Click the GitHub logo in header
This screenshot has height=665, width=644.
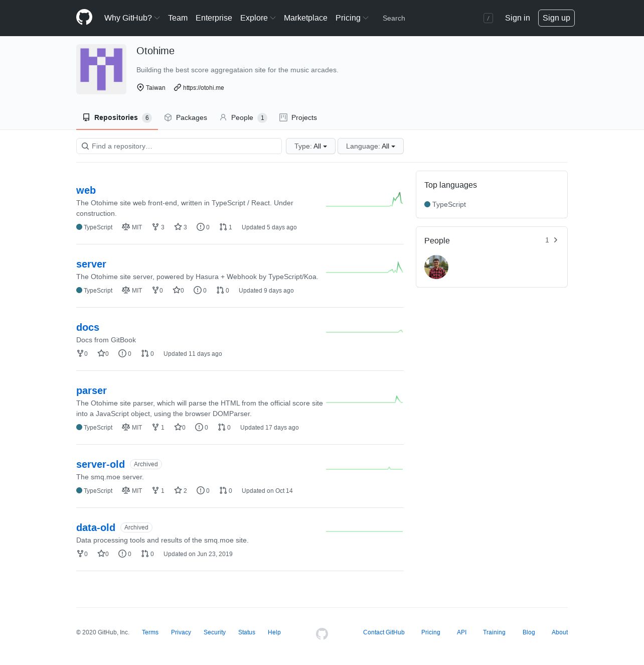[84, 17]
